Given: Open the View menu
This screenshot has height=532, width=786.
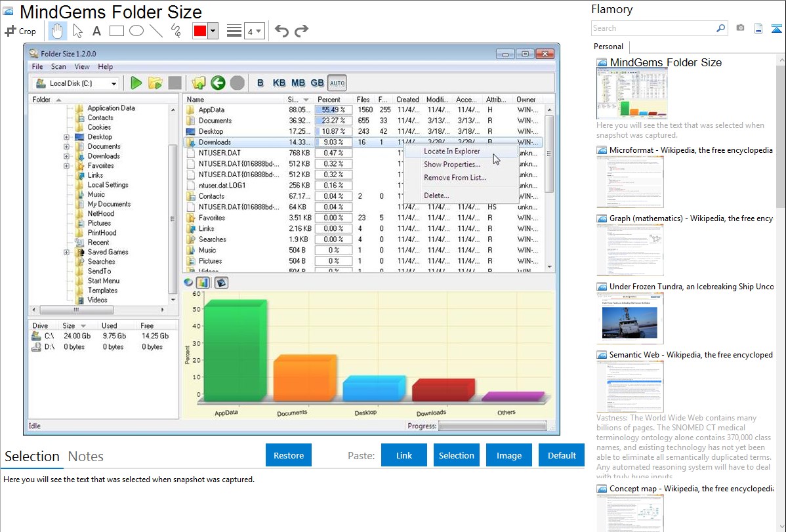Looking at the screenshot, I should click(x=82, y=67).
